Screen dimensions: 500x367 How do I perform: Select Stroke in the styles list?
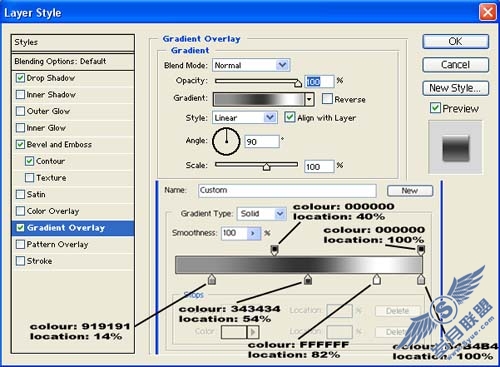click(x=39, y=261)
